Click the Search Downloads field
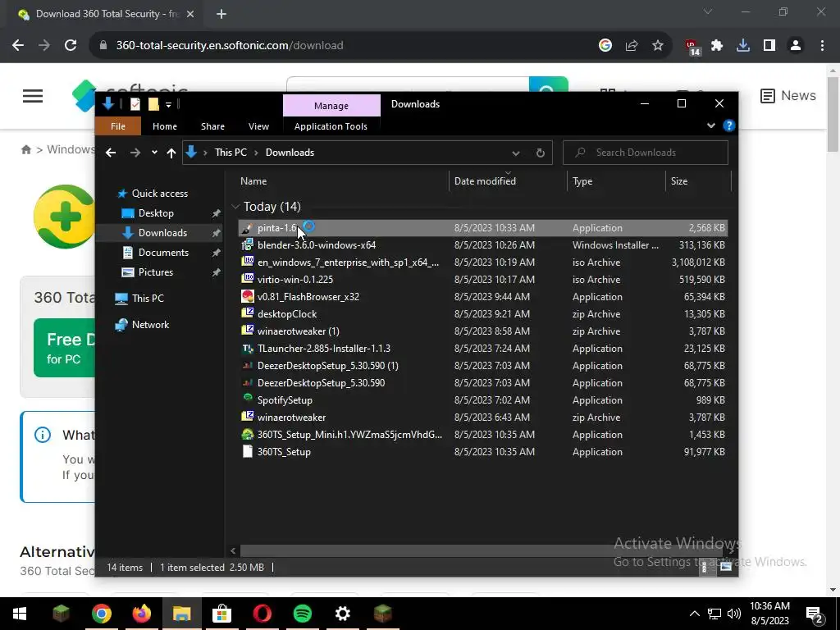 646,153
